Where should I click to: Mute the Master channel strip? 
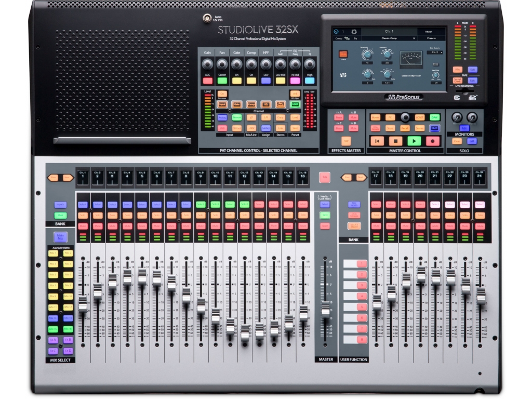tap(325, 226)
